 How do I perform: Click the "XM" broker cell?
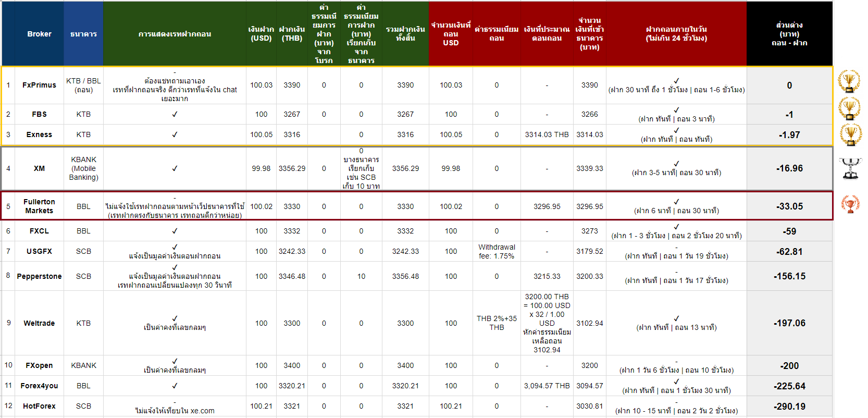click(40, 168)
